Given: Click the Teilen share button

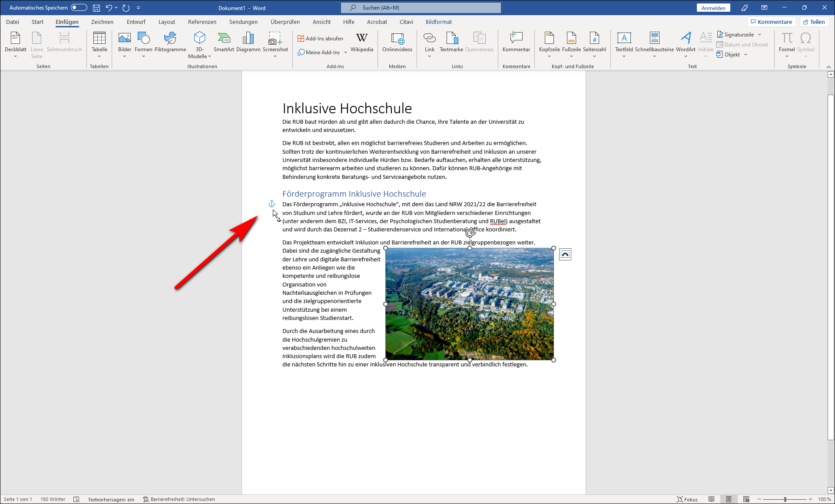Looking at the screenshot, I should (x=814, y=22).
